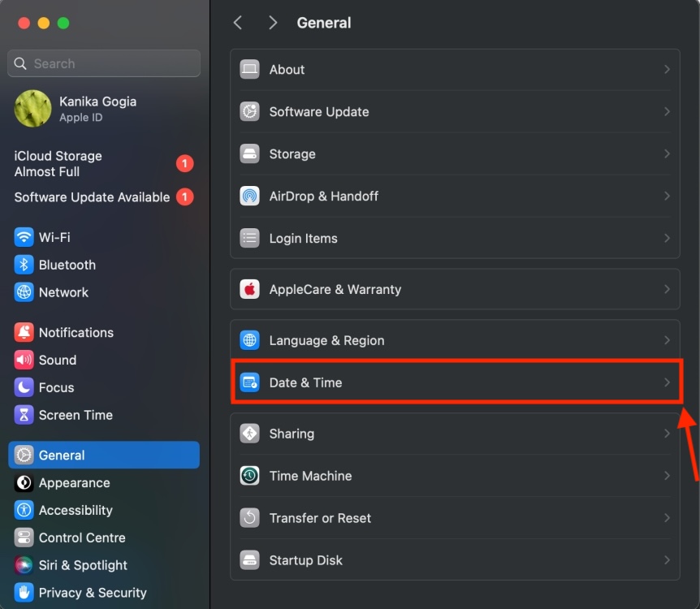Select the AirDrop & Handoff icon
The width and height of the screenshot is (700, 609).
tap(249, 197)
